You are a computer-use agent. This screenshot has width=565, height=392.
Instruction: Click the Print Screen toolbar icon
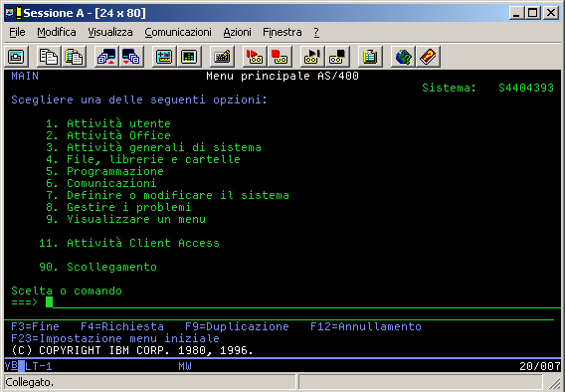tap(17, 57)
